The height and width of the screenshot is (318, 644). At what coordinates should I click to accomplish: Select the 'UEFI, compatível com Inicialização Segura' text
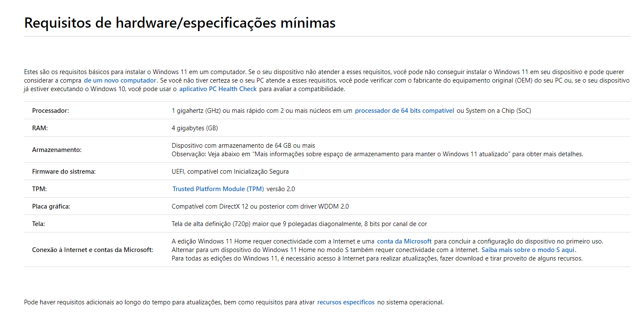coord(230,172)
